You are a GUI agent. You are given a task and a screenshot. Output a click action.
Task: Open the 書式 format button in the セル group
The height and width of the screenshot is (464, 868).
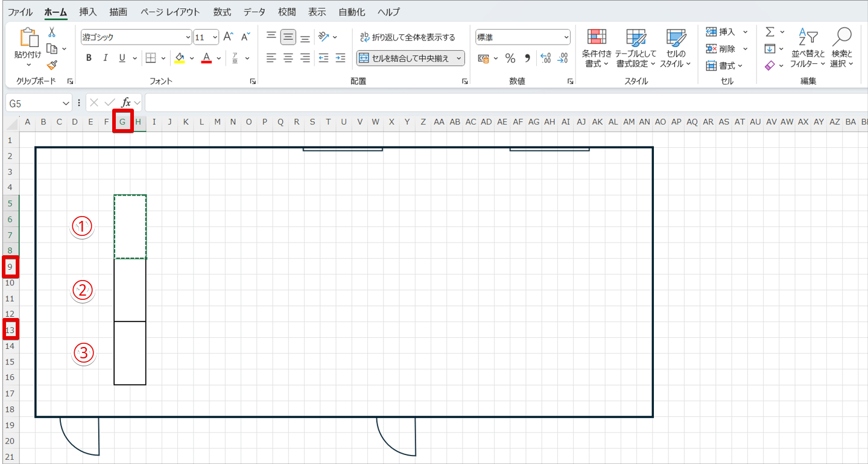coord(724,66)
